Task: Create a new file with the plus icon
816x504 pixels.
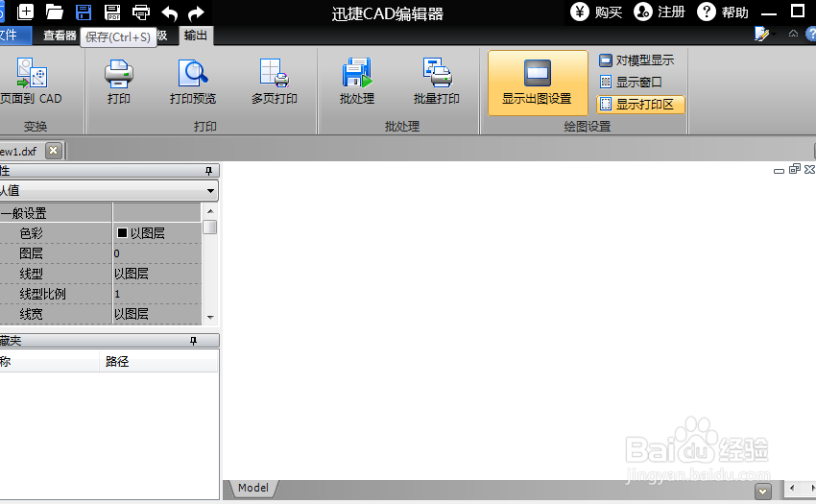Action: pyautogui.click(x=25, y=12)
